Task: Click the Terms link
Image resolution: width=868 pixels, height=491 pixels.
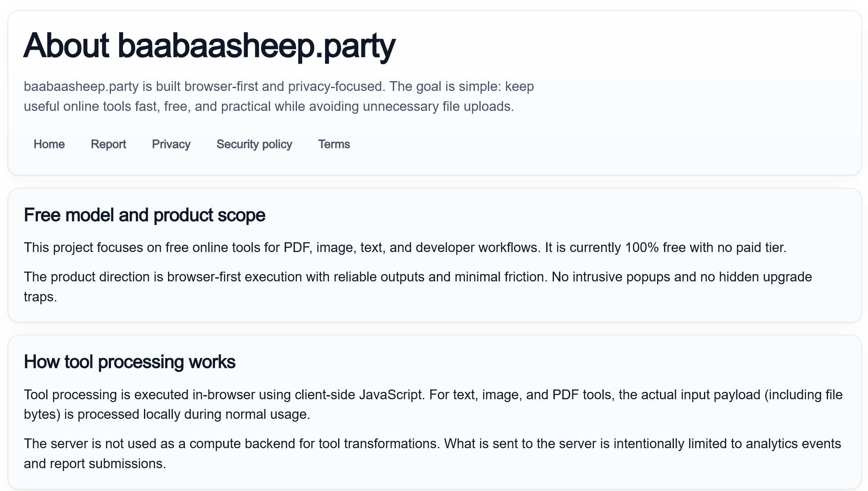Action: [x=334, y=144]
